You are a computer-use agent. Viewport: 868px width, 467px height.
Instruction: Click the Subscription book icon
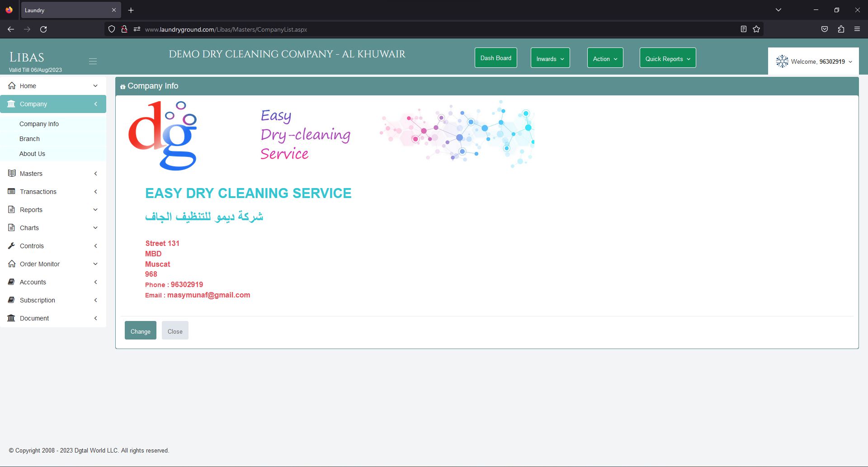click(12, 300)
